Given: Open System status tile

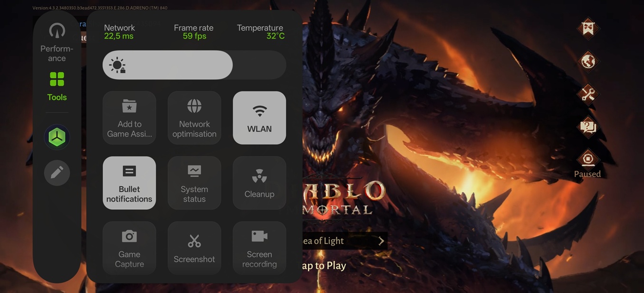Looking at the screenshot, I should [x=194, y=183].
